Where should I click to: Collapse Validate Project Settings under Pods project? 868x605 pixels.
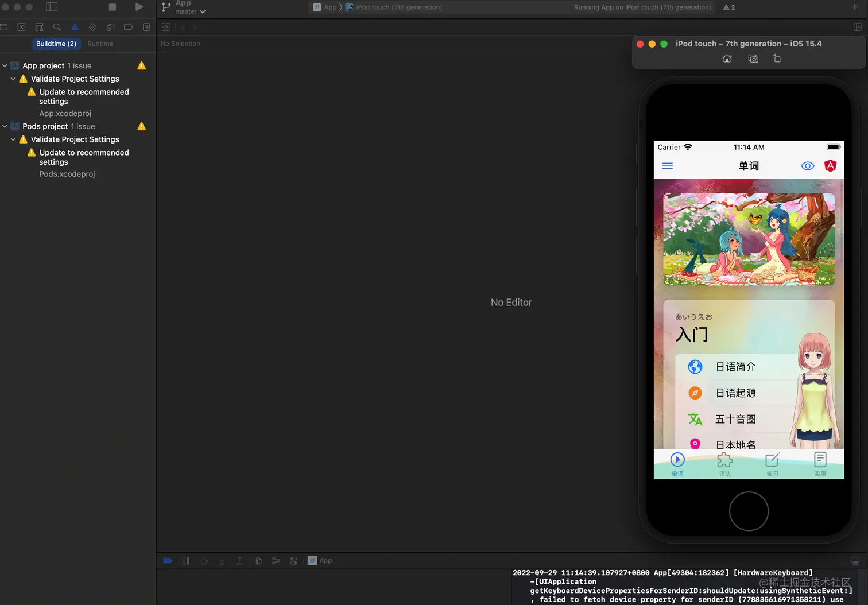[13, 139]
